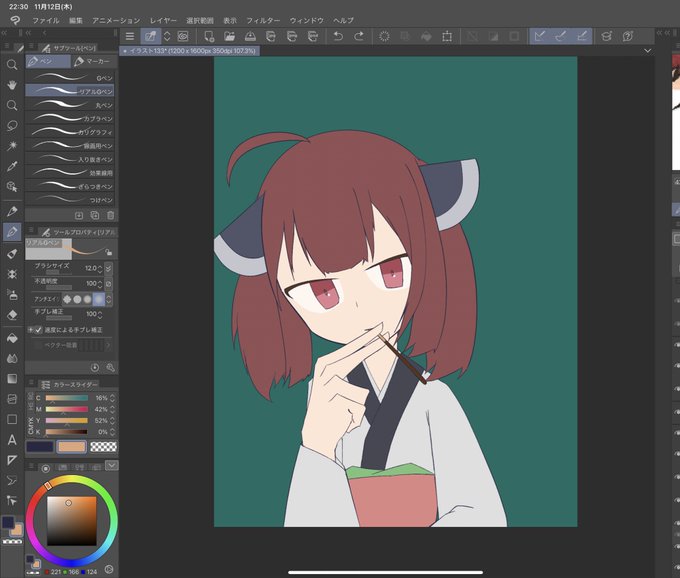
Task: Click the Clear layer icon in command bar
Action: click(x=405, y=36)
